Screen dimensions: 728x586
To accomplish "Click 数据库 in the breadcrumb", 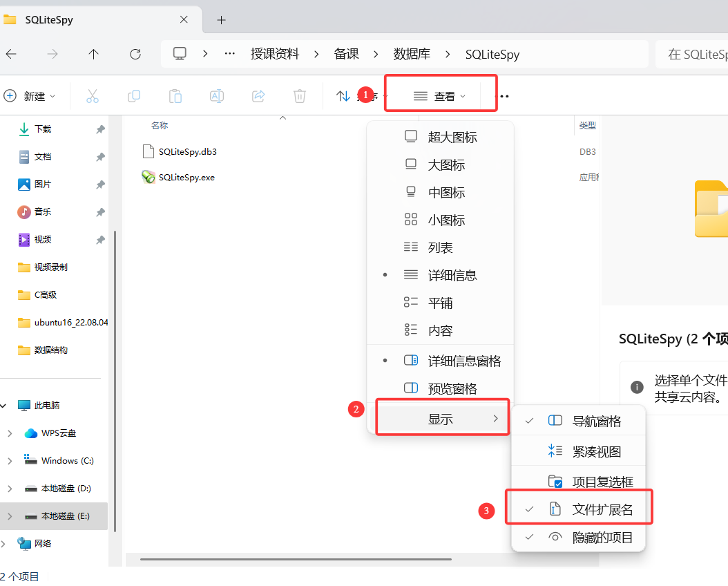I will click(x=412, y=55).
